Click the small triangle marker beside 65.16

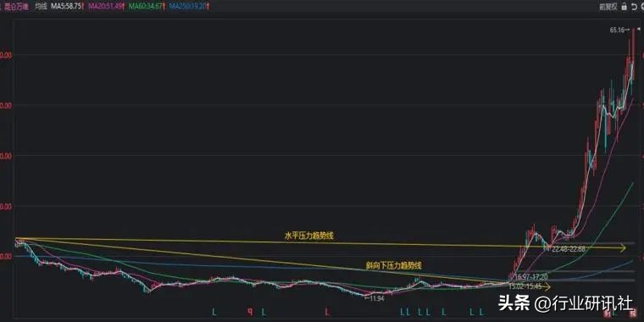[638, 29]
